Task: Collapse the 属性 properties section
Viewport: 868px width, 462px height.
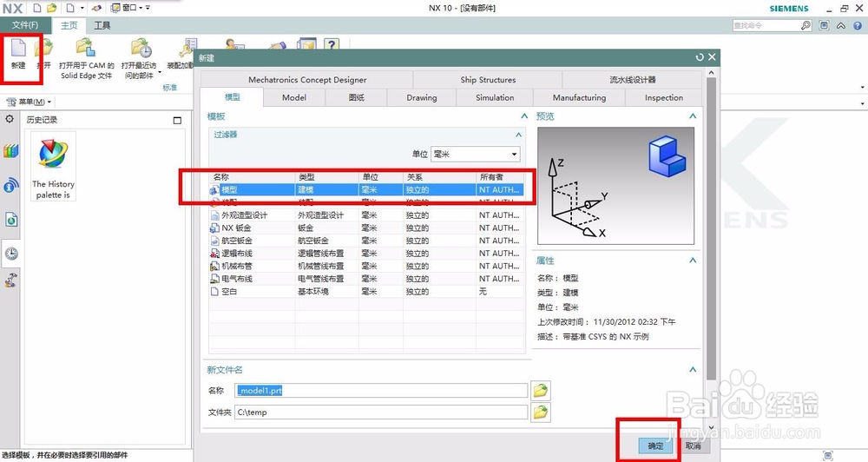Action: (x=693, y=261)
